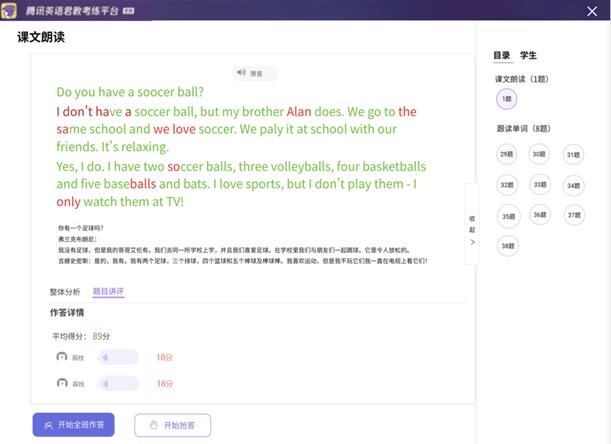Select the 题目讲评 tab
The height and width of the screenshot is (444, 611).
[x=108, y=291]
